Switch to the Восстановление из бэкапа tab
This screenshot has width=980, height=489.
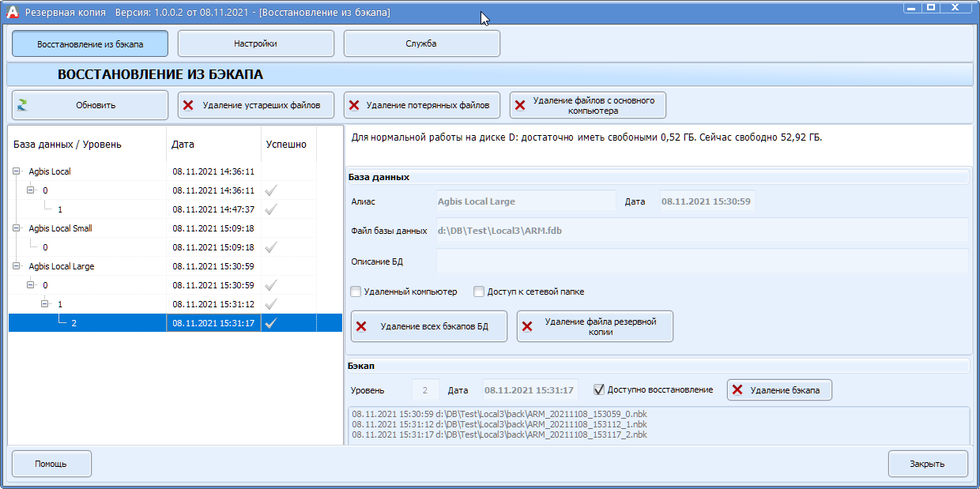[x=90, y=43]
